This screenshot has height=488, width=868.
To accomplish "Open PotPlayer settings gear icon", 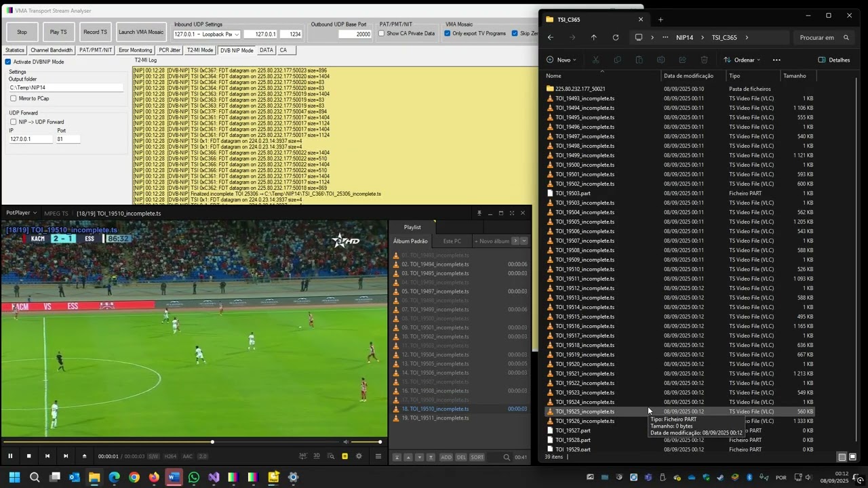I will [359, 456].
